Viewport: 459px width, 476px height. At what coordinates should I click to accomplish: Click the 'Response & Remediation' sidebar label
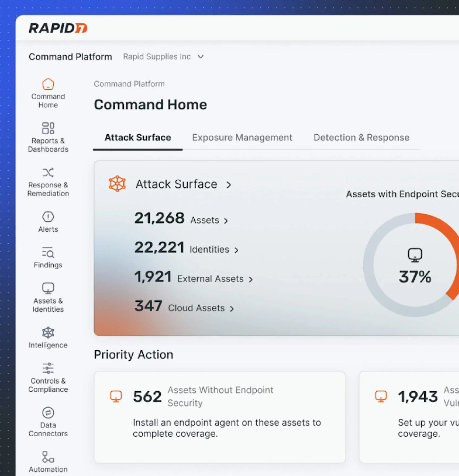pyautogui.click(x=48, y=189)
